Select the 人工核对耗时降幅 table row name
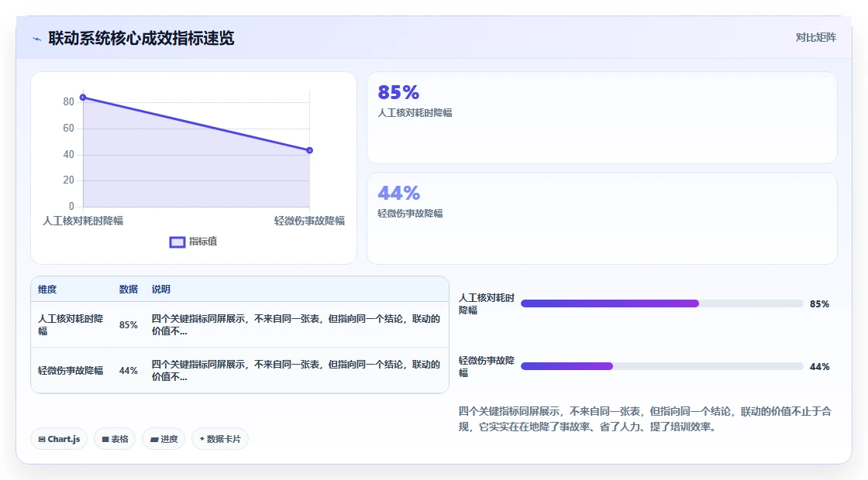Viewport: 868px width, 480px height. pyautogui.click(x=71, y=324)
